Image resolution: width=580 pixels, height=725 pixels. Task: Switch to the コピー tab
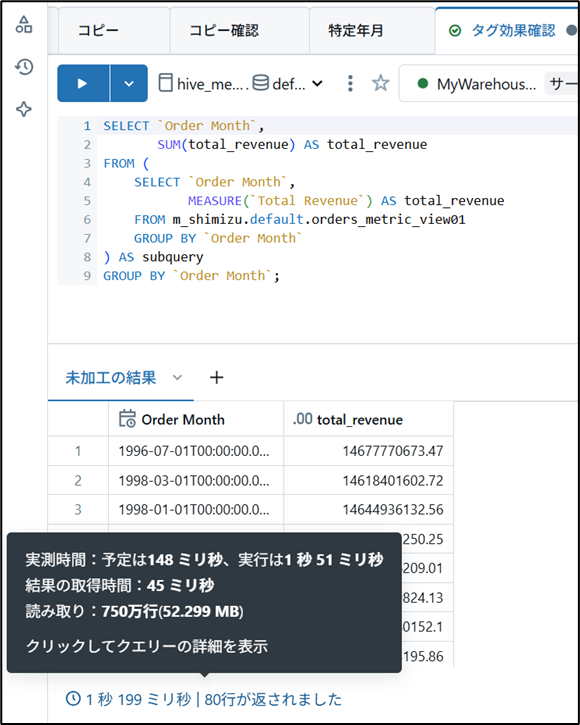pos(114,31)
